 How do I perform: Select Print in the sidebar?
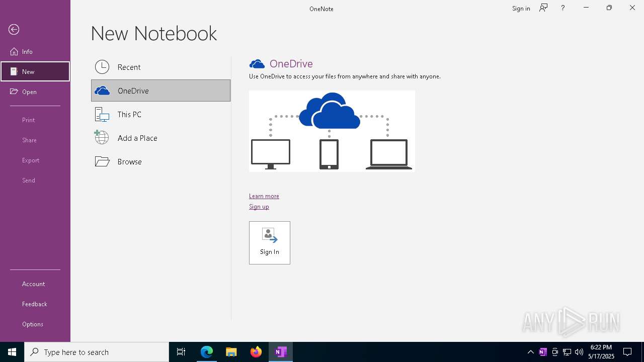[x=35, y=120]
